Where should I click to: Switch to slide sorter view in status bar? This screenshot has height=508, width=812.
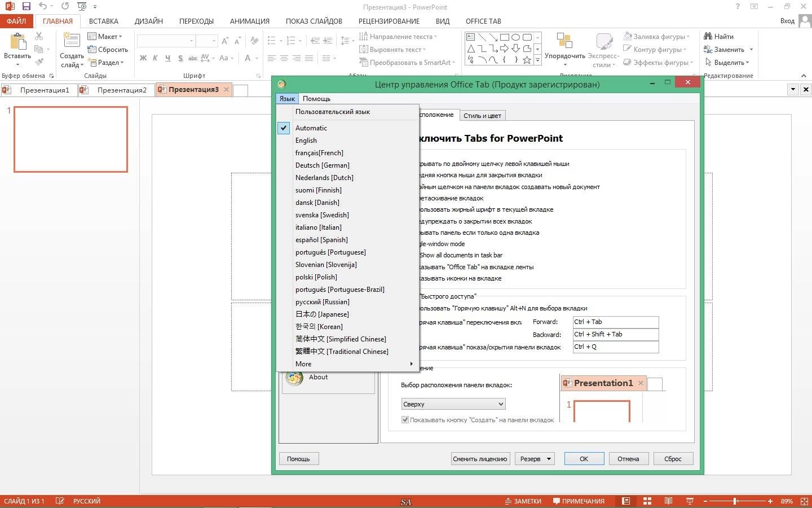(x=647, y=501)
